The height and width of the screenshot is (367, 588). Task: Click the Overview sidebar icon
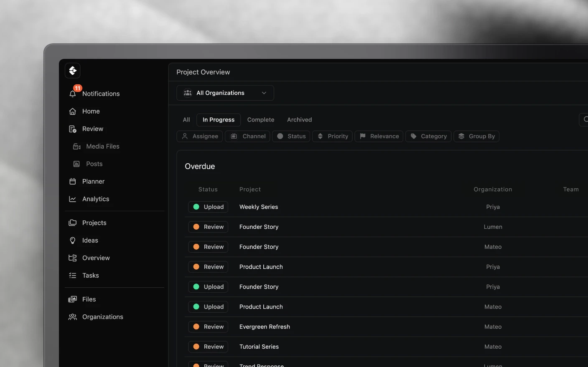[73, 258]
